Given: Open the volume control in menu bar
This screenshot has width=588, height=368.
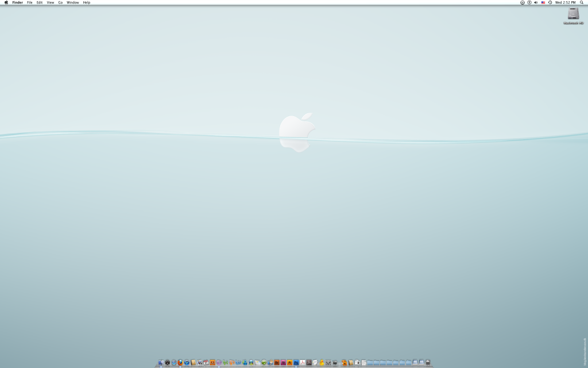Looking at the screenshot, I should click(x=536, y=3).
